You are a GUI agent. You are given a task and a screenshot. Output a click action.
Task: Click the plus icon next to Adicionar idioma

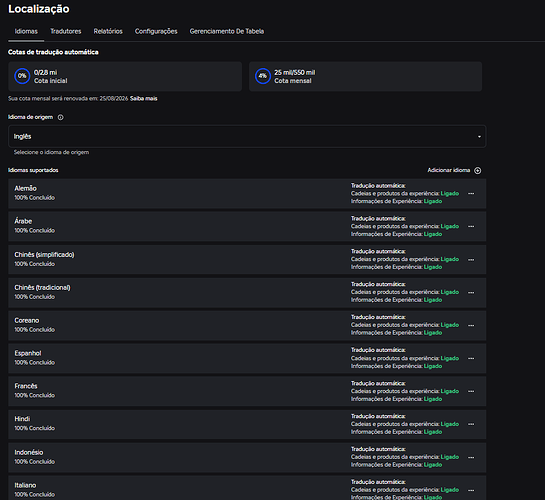coord(478,170)
